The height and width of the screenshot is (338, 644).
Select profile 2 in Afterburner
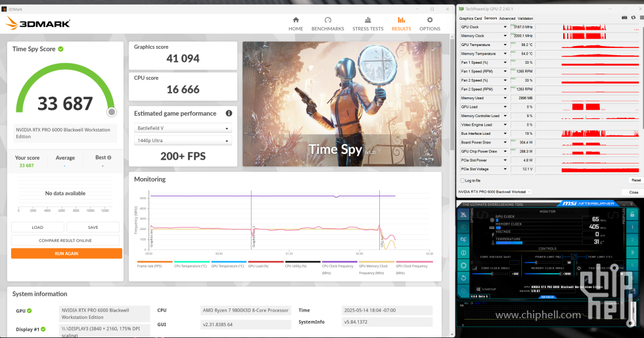click(632, 240)
